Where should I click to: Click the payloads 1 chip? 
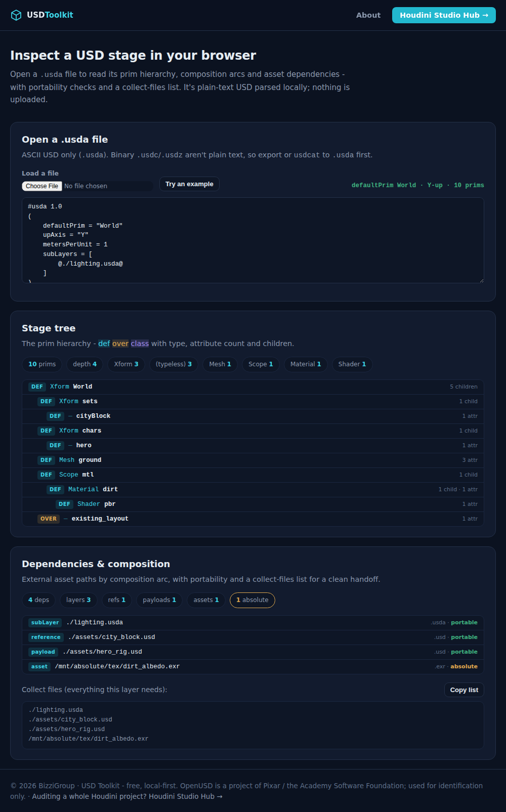click(159, 600)
